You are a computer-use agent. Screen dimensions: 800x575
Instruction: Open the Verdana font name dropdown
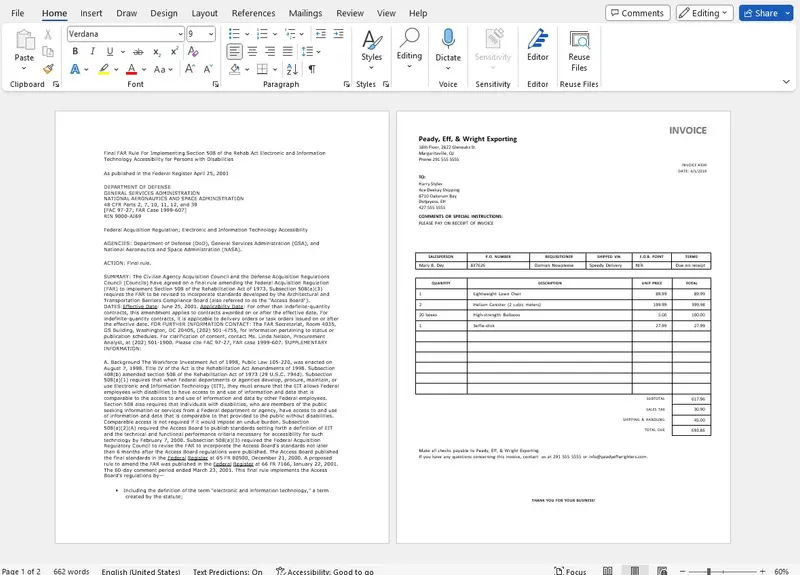tap(180, 34)
